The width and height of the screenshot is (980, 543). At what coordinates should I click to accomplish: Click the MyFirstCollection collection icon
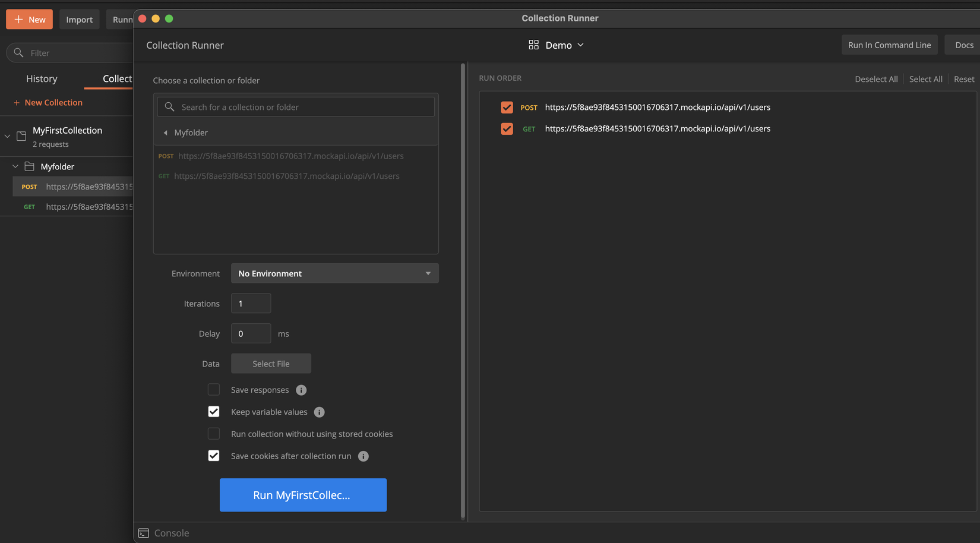[x=21, y=136]
